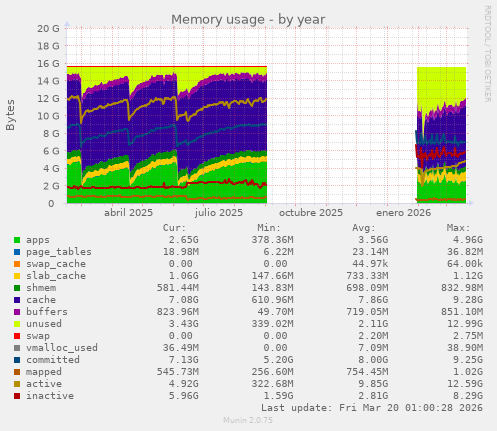Click the octubre 2025 axis label
The image size is (497, 431).
pyautogui.click(x=311, y=213)
